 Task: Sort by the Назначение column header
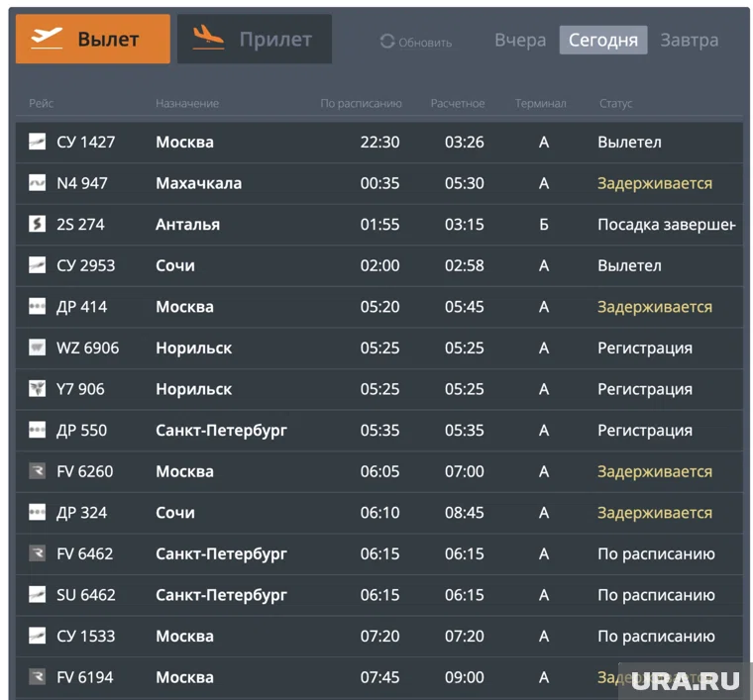pyautogui.click(x=187, y=104)
